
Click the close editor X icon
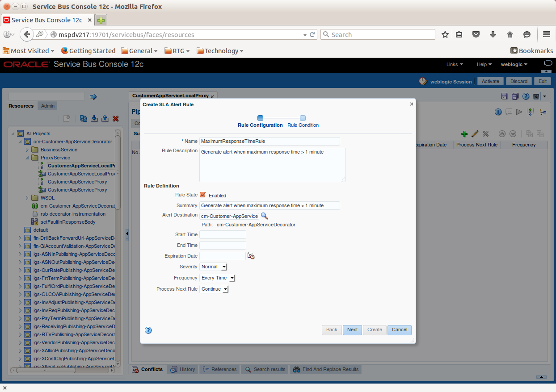pos(536,96)
